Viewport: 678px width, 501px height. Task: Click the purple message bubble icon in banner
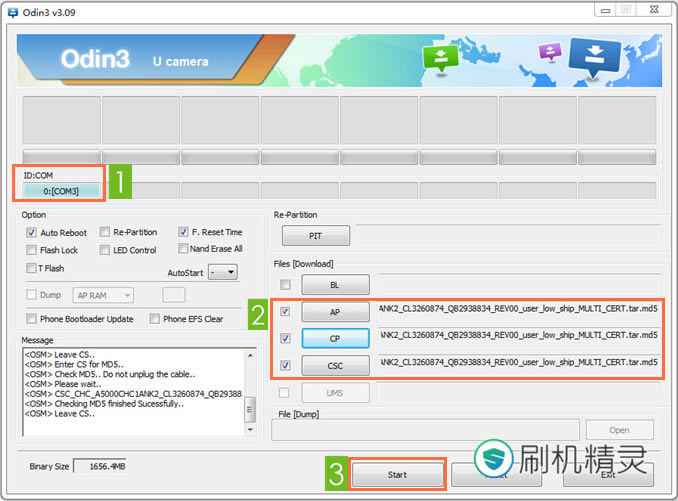click(549, 51)
